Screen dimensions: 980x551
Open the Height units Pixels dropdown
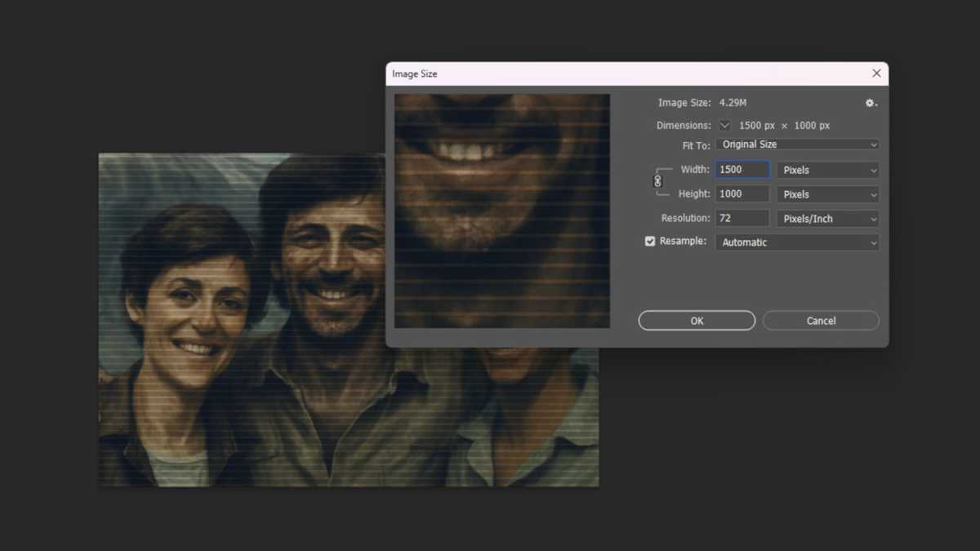pyautogui.click(x=827, y=193)
